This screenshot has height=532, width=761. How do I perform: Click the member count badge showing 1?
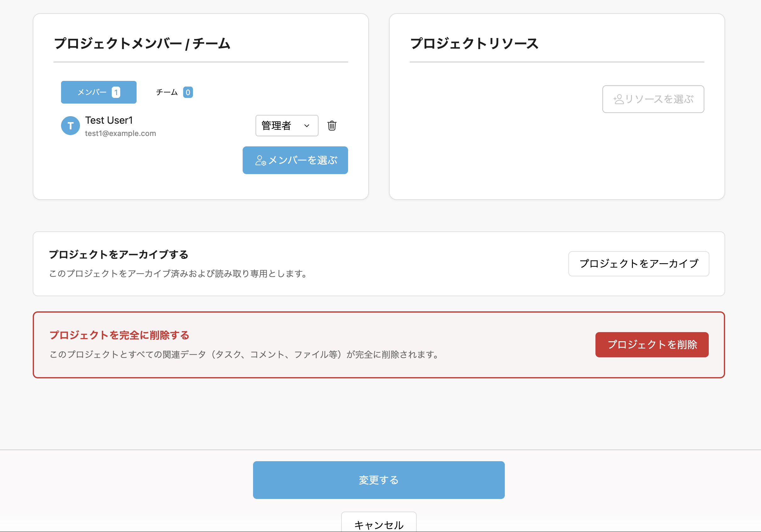coord(116,92)
